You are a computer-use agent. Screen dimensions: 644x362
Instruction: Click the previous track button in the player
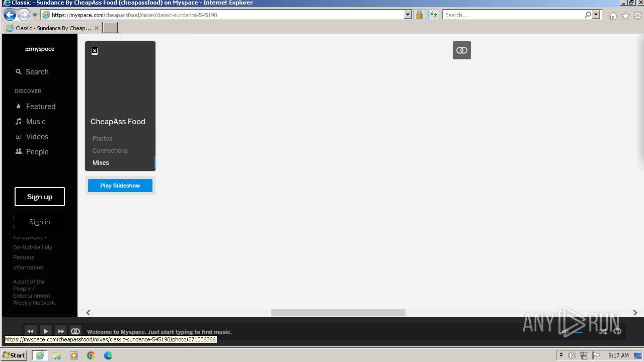[x=30, y=331]
